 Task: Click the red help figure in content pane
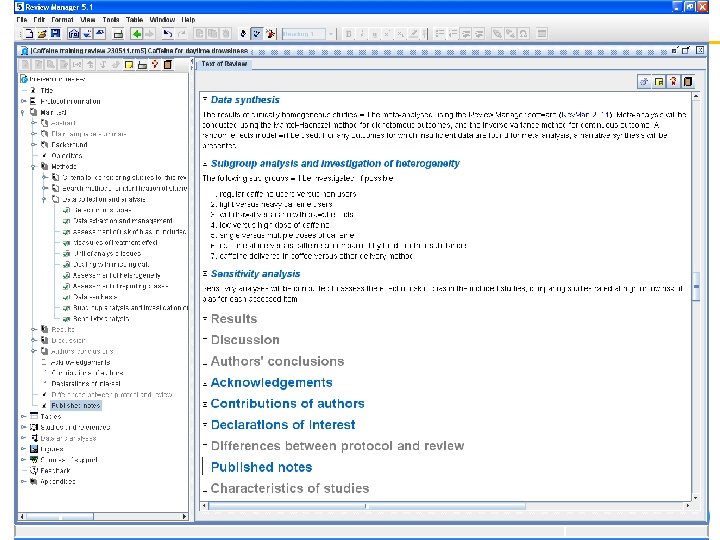coord(673,82)
